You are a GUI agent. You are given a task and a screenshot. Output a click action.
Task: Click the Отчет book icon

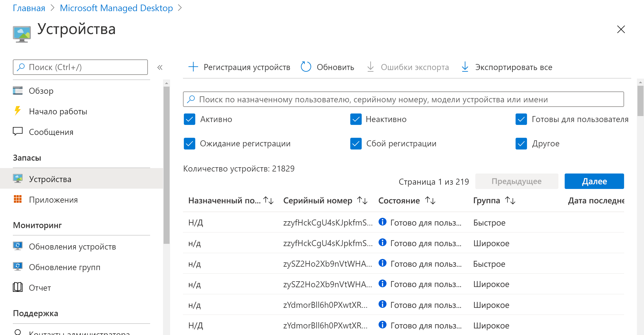click(x=18, y=287)
